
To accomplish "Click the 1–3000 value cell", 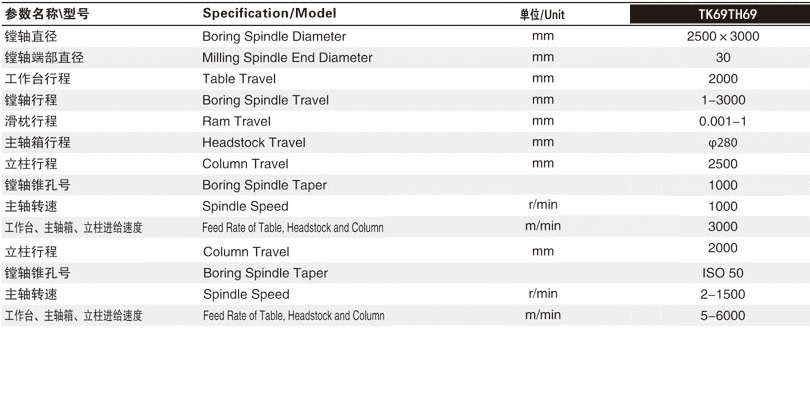I will pyautogui.click(x=723, y=100).
